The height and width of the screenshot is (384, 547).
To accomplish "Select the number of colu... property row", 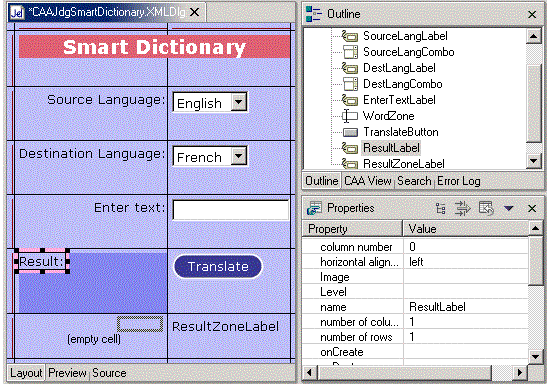I will click(x=415, y=322).
